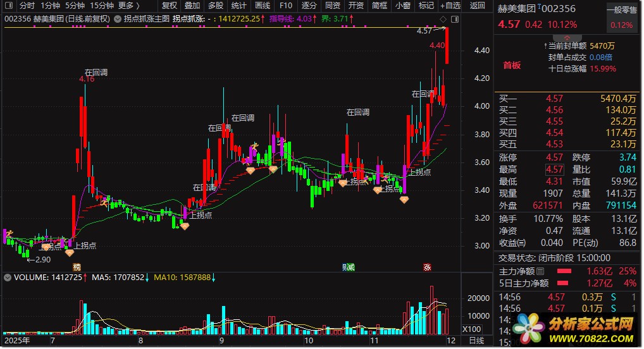Select the 15分钟 period
This screenshot has height=349, width=644.
point(101,5)
